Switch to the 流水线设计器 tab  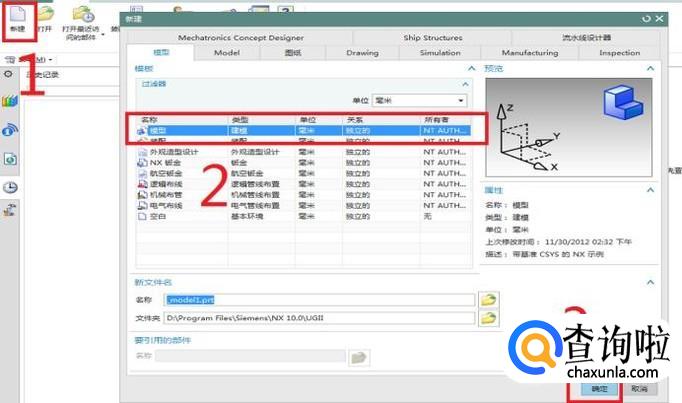[586, 38]
